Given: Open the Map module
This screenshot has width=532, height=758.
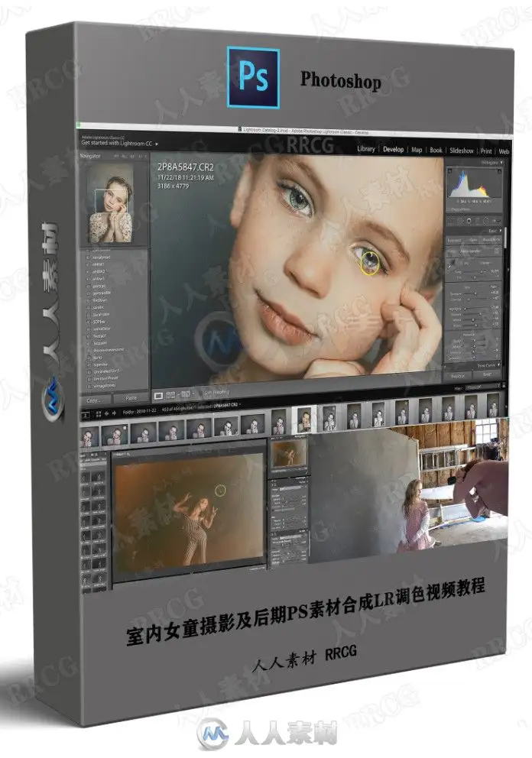Looking at the screenshot, I should coord(417,150).
